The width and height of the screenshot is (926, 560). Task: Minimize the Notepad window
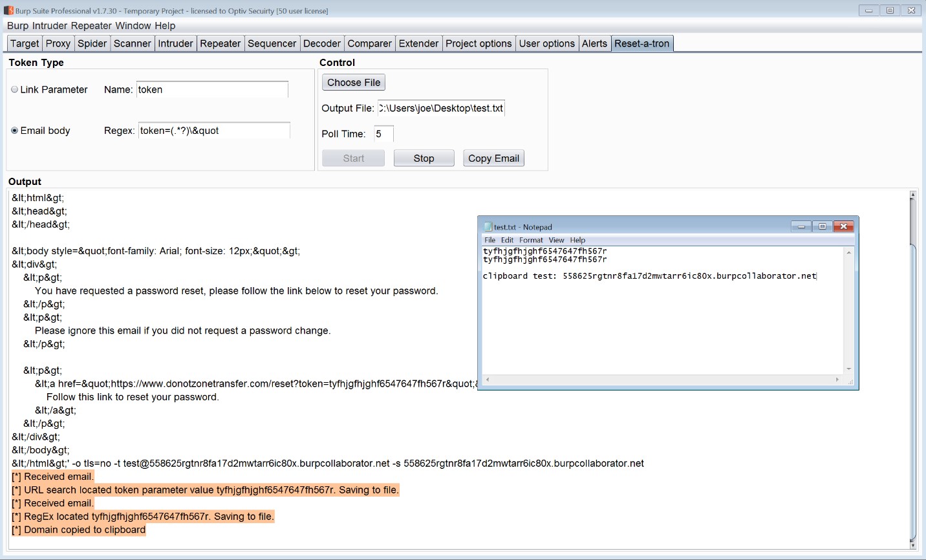pos(801,226)
